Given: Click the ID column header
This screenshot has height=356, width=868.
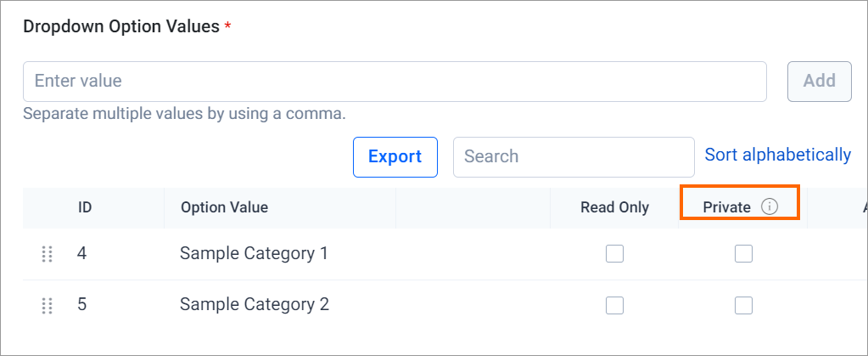Looking at the screenshot, I should pyautogui.click(x=85, y=207).
